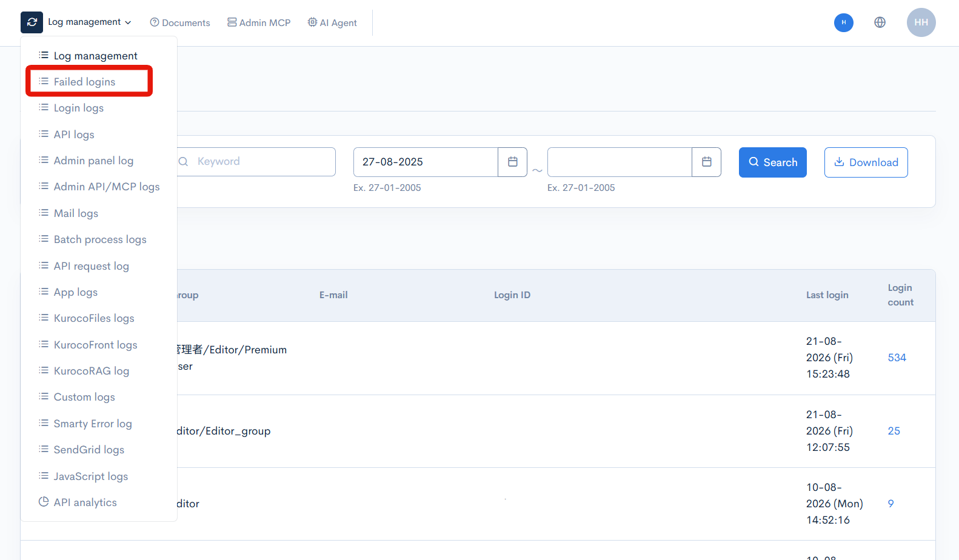This screenshot has height=560, width=959.
Task: Open login count link 9
Action: click(x=891, y=504)
